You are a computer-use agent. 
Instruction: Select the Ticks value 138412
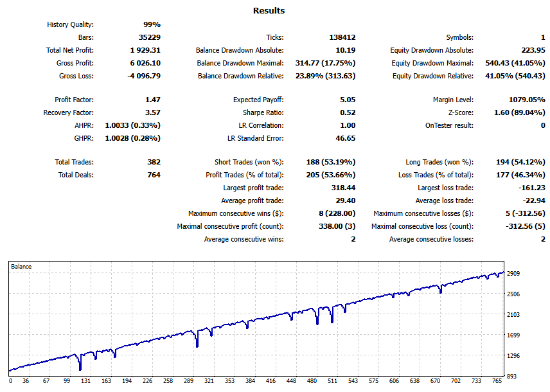[x=342, y=37]
